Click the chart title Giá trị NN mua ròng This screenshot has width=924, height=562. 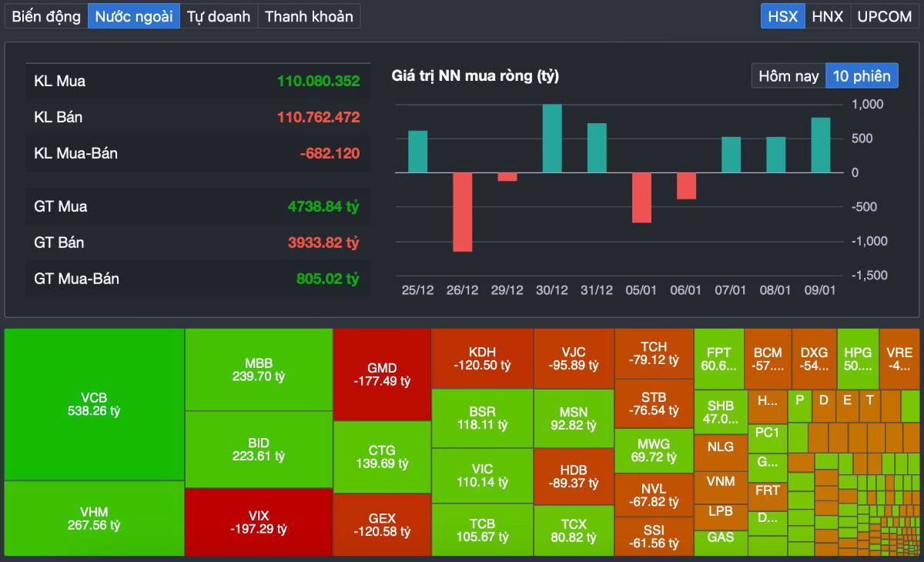(475, 75)
